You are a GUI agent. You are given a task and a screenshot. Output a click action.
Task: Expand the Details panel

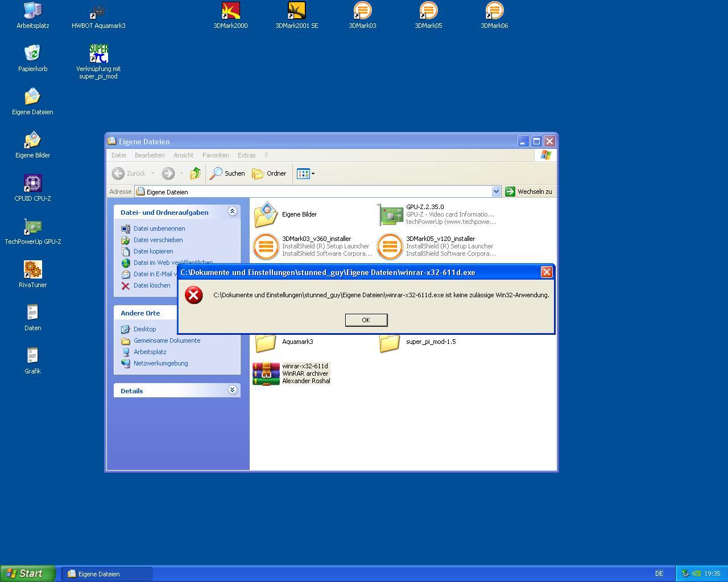coord(232,390)
